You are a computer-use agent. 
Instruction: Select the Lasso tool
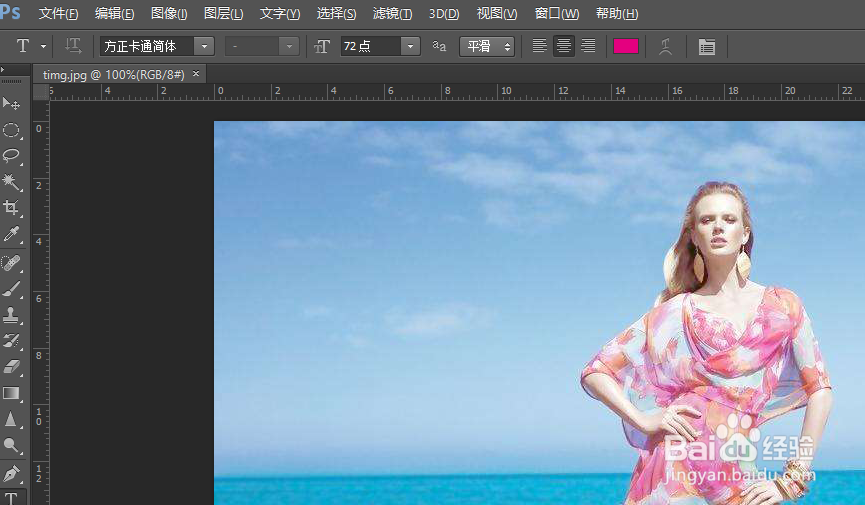click(x=11, y=156)
